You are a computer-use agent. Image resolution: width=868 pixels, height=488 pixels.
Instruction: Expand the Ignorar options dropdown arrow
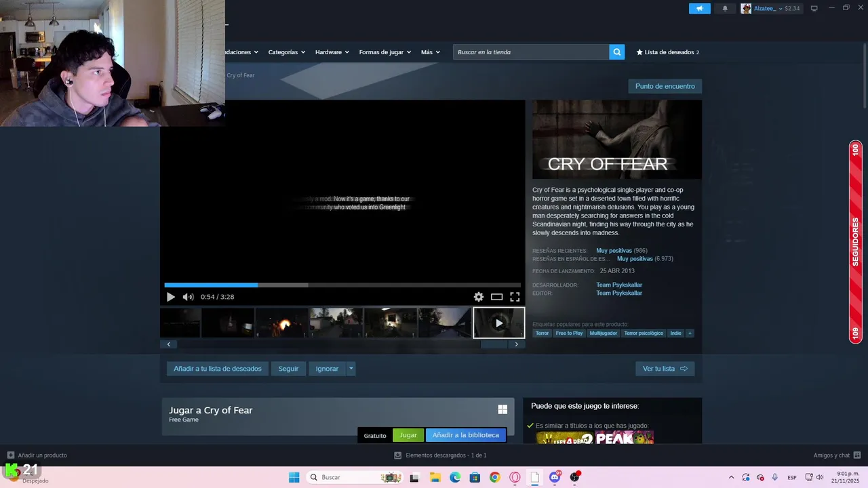point(351,369)
